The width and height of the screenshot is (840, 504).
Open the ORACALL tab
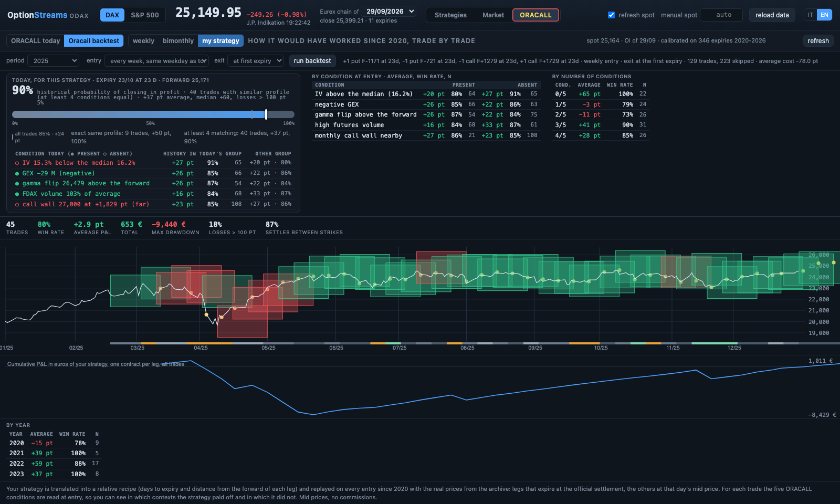535,15
